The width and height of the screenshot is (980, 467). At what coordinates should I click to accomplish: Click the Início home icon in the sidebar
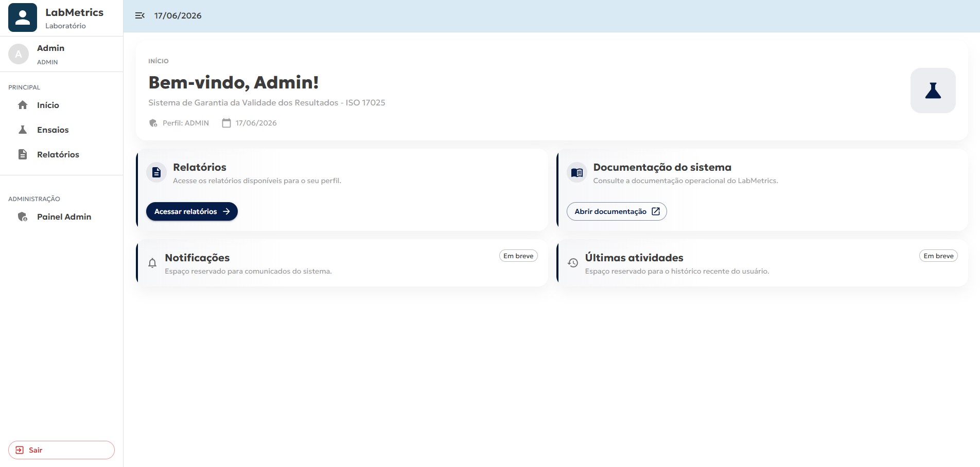pyautogui.click(x=23, y=105)
